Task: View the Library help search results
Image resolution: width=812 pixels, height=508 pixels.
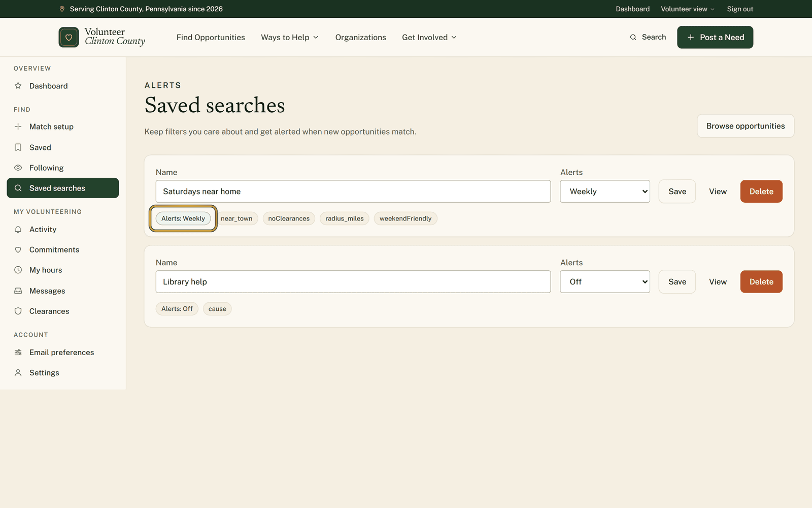Action: coord(718,282)
